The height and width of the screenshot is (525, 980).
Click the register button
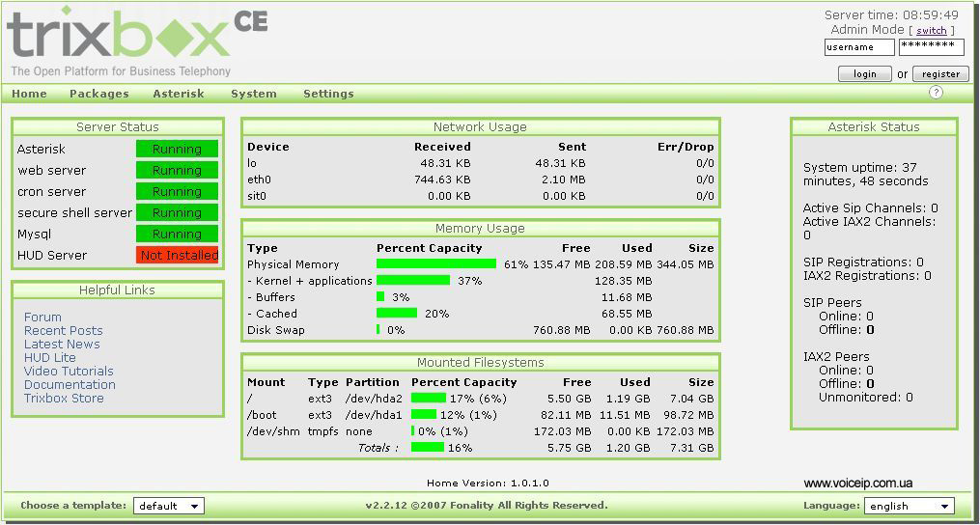[x=940, y=73]
